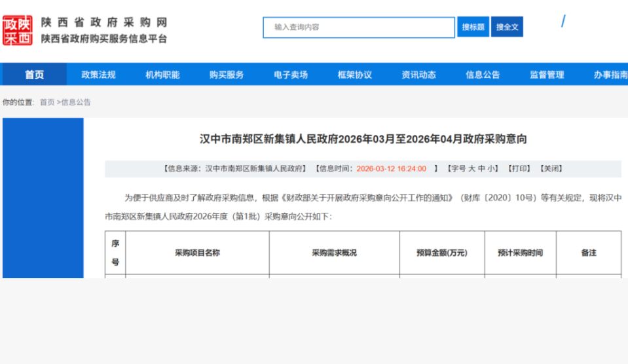Open 资讯动态 from the navigation bar

tap(418, 75)
